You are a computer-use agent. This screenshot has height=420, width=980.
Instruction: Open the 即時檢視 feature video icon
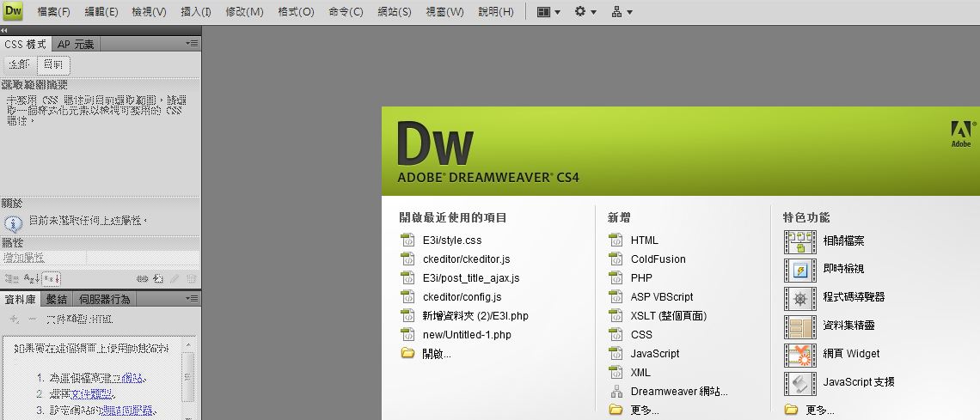[800, 271]
